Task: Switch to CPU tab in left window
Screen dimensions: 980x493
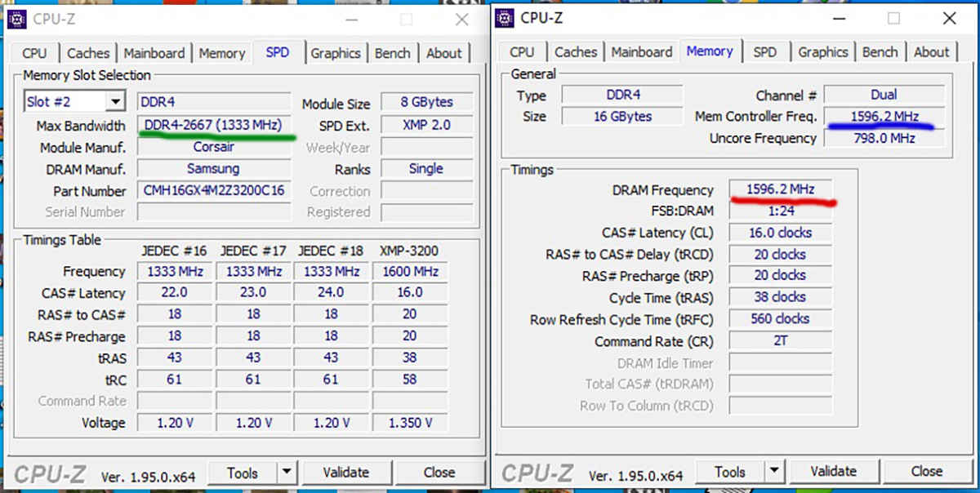Action: [34, 53]
